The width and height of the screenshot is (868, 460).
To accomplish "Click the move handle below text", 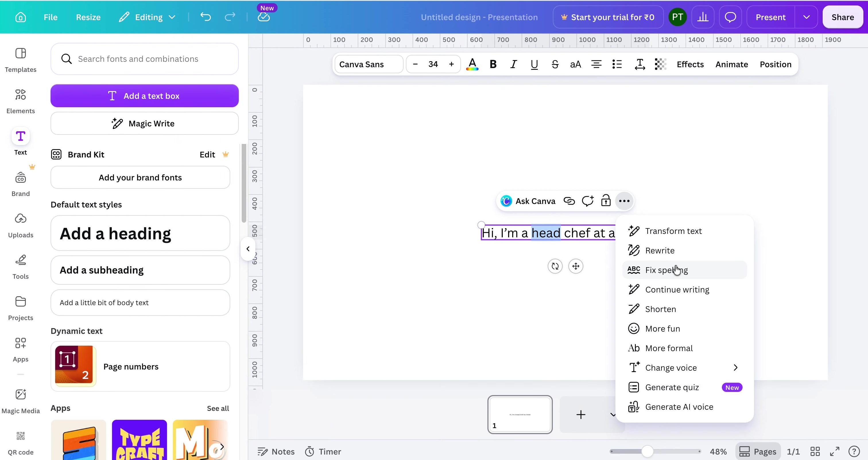I will (x=576, y=266).
